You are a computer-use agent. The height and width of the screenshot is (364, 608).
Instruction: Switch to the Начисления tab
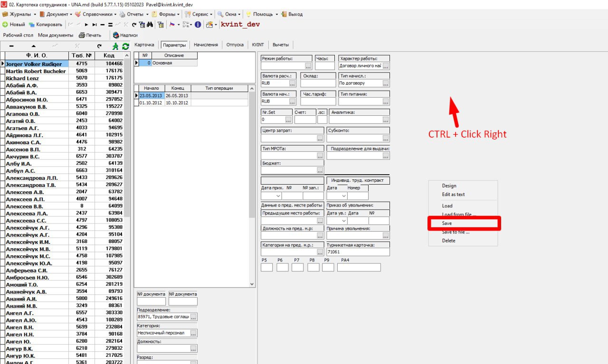tap(206, 45)
